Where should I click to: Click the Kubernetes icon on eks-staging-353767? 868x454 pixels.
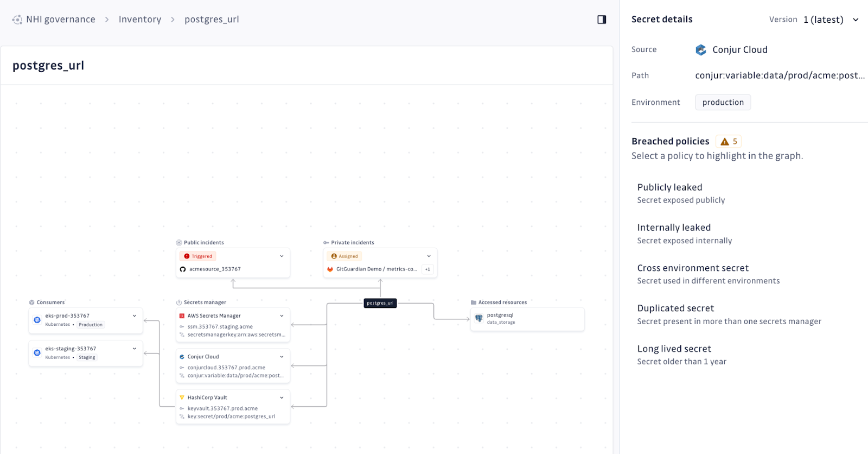point(37,352)
